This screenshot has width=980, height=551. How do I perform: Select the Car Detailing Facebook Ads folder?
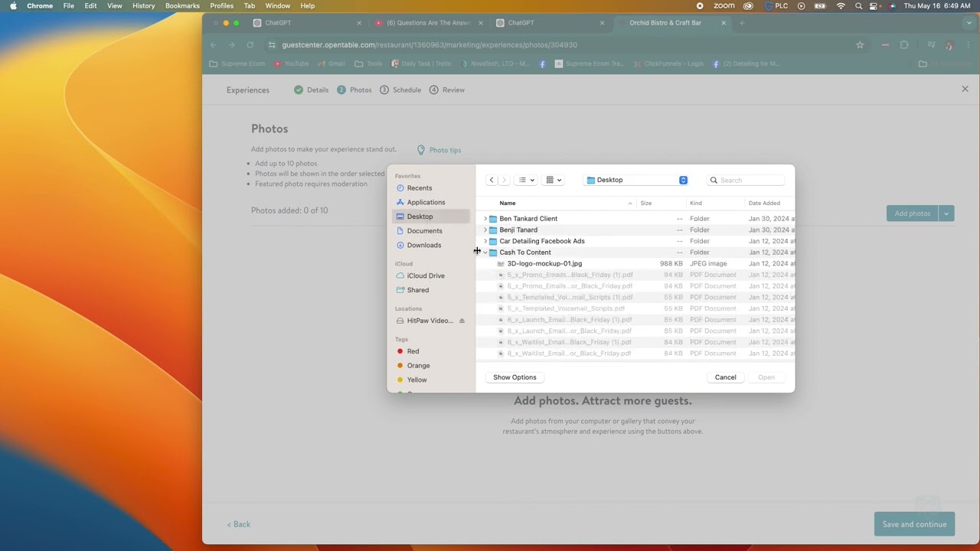(x=637, y=241)
